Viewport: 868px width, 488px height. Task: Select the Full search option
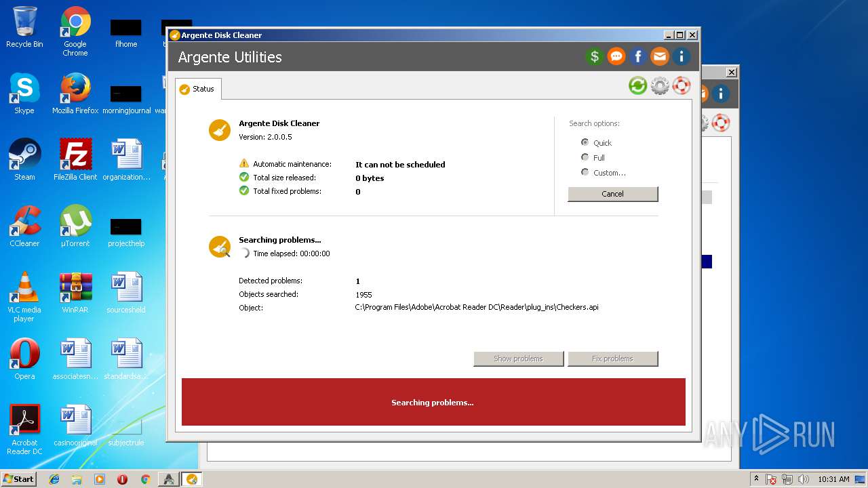pyautogui.click(x=593, y=157)
